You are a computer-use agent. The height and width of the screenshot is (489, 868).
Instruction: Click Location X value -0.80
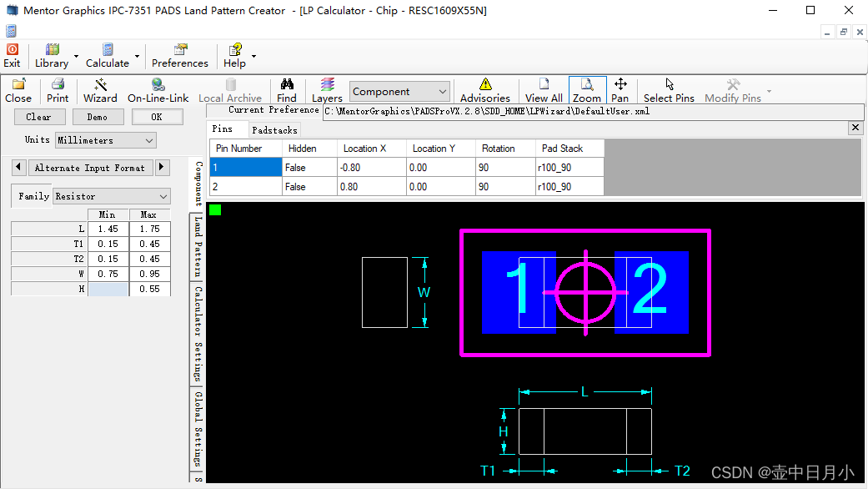pyautogui.click(x=372, y=167)
